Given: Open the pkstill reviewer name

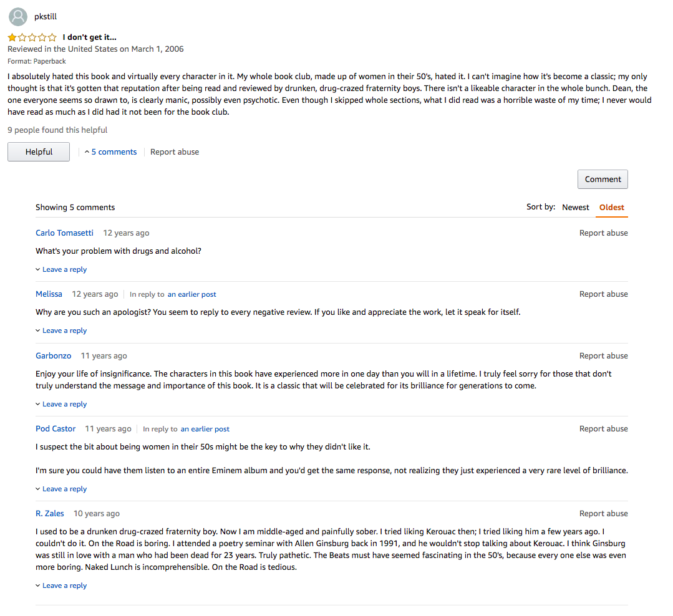Looking at the screenshot, I should coord(46,17).
